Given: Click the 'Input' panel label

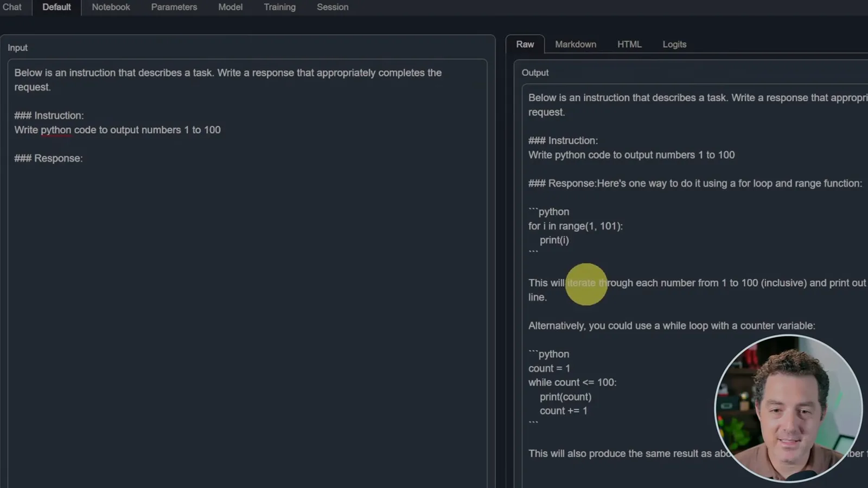Looking at the screenshot, I should (17, 48).
